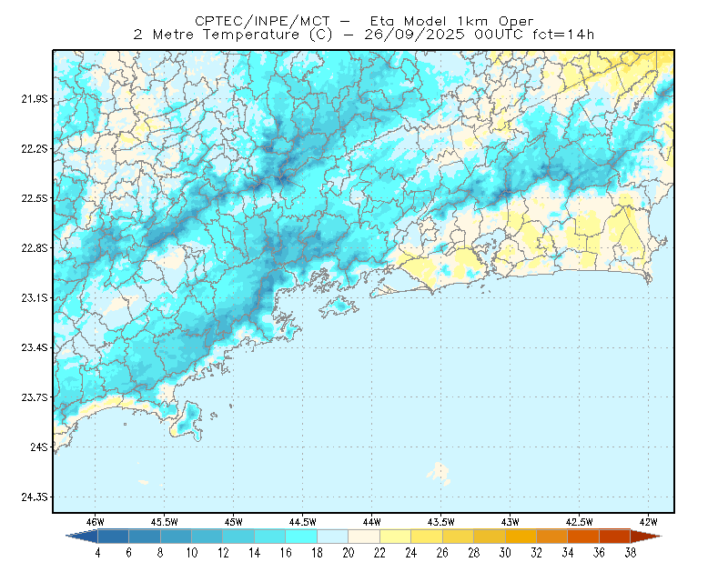Viewport: 728px width, 562px height.
Task: Click the 24S latitude axis label
Action: 39,447
